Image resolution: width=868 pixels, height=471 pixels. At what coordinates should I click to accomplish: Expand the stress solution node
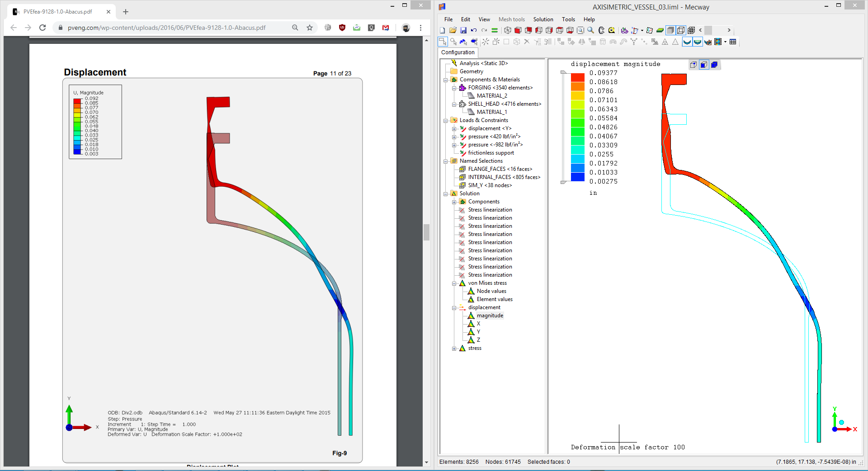click(x=454, y=349)
